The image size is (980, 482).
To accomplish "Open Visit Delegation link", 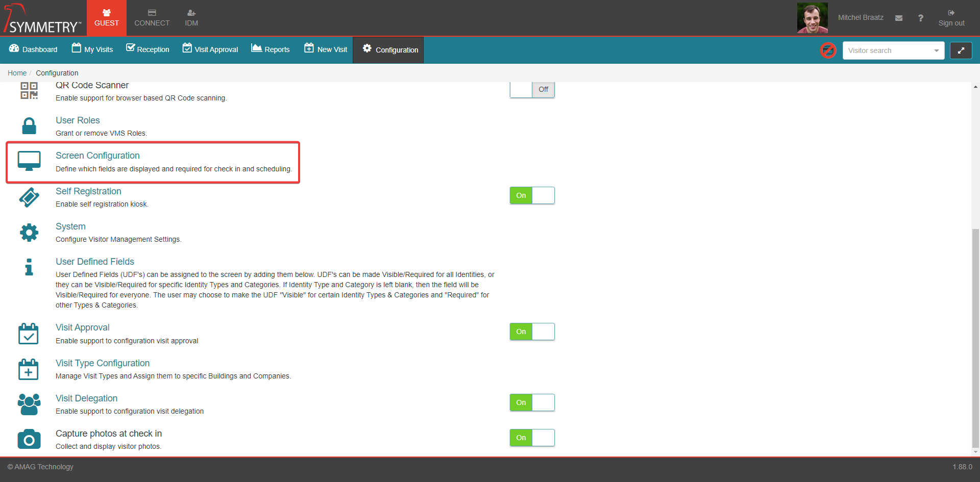I will [x=86, y=398].
